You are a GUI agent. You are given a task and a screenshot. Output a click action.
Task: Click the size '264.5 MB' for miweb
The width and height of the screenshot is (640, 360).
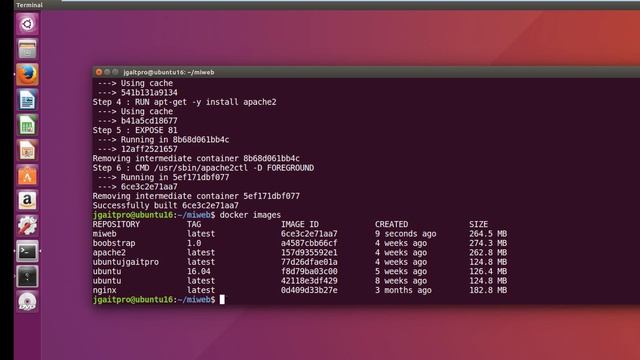pyautogui.click(x=488, y=234)
